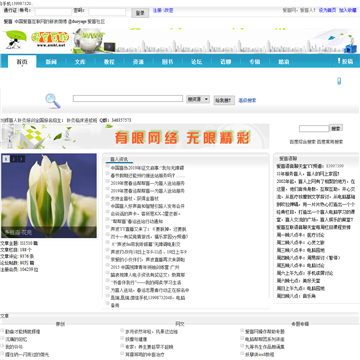The image size is (360, 360).
Task: Click the 登录 login button
Action: 140,13
